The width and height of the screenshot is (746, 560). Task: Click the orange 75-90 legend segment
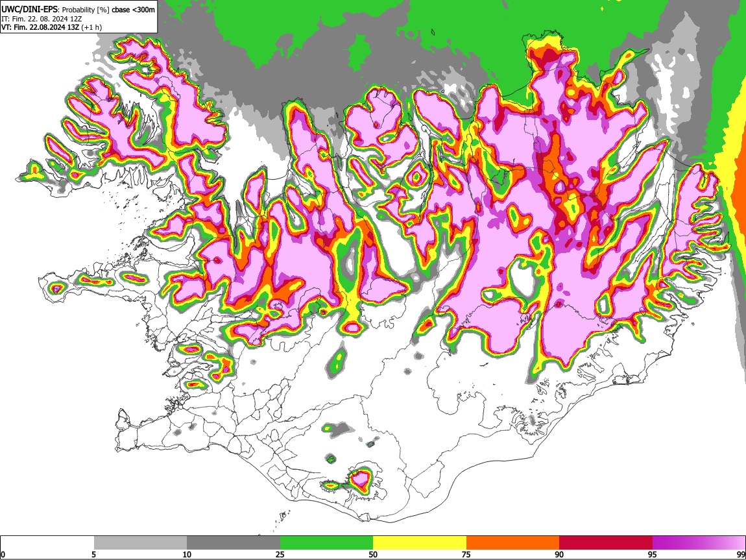tap(513, 542)
